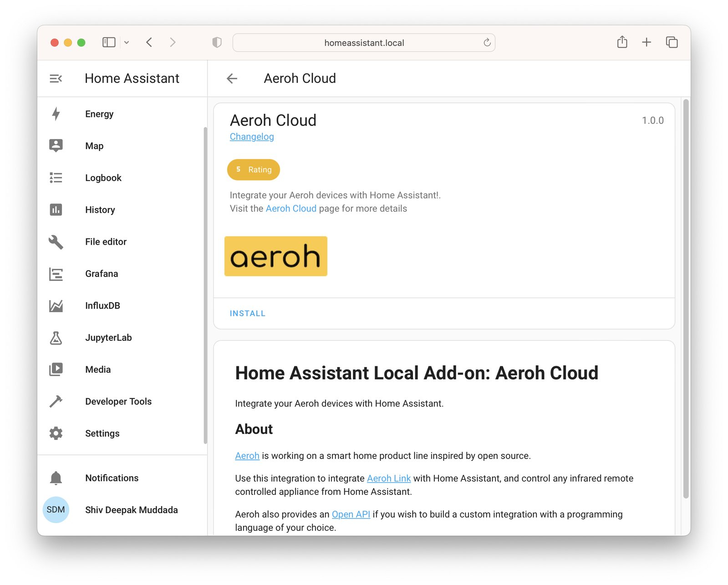The image size is (728, 585).
Task: Click the sidebar vertical scrollbar
Action: click(x=205, y=285)
